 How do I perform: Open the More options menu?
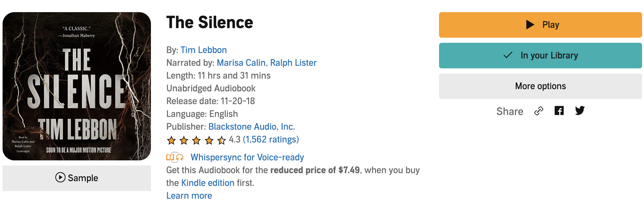point(540,86)
